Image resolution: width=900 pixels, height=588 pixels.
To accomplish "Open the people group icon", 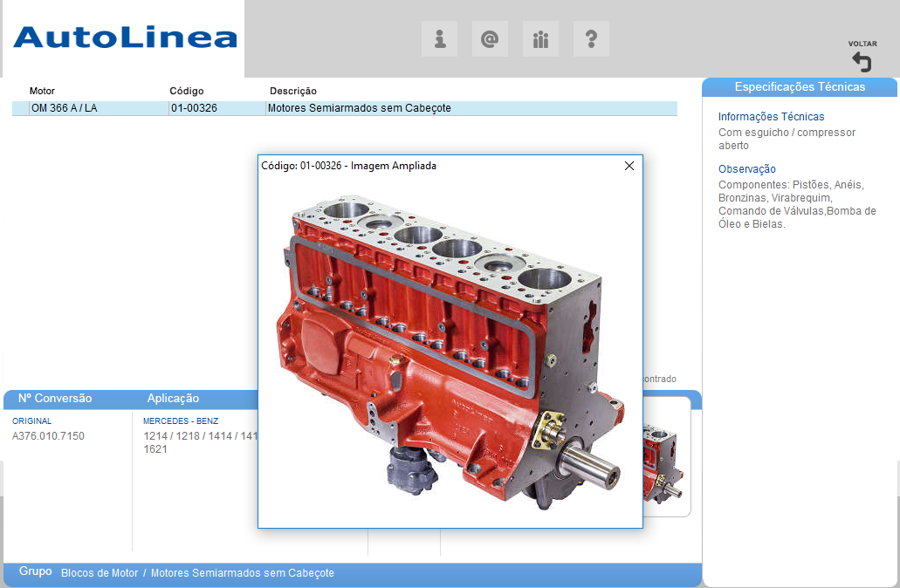I will tap(540, 39).
